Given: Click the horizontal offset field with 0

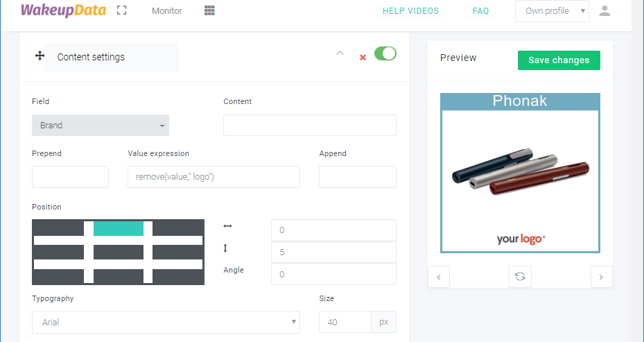Looking at the screenshot, I should click(x=333, y=230).
